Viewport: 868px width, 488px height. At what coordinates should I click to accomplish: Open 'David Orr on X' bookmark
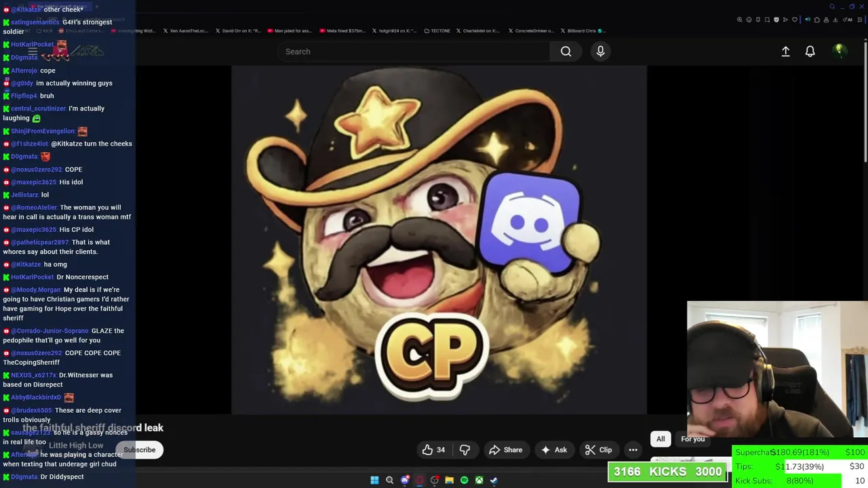click(x=239, y=30)
